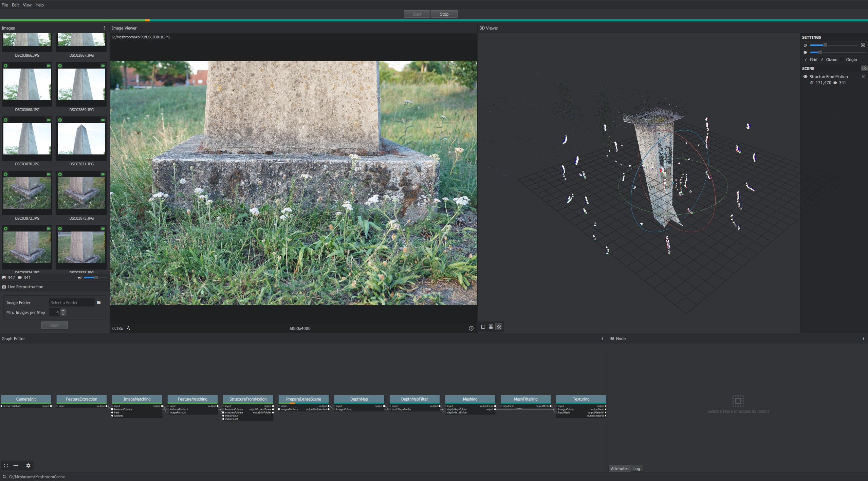
Task: Click the Image Viewer metadata info icon
Action: [x=471, y=328]
